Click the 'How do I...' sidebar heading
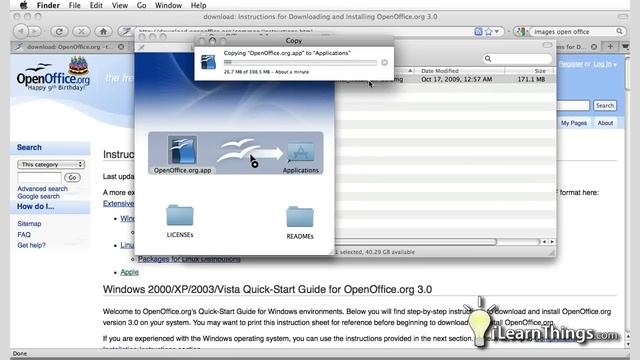This screenshot has height=360, width=640. tap(36, 207)
